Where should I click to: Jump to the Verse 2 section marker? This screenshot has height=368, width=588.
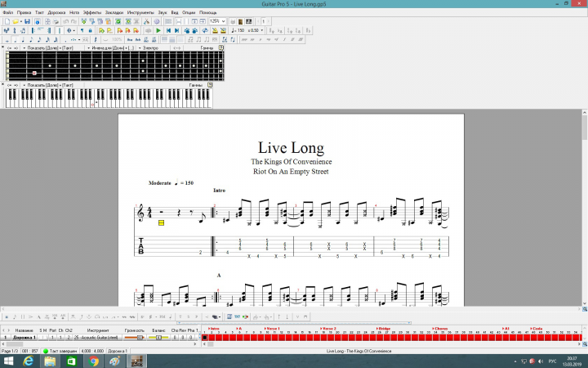(x=328, y=329)
